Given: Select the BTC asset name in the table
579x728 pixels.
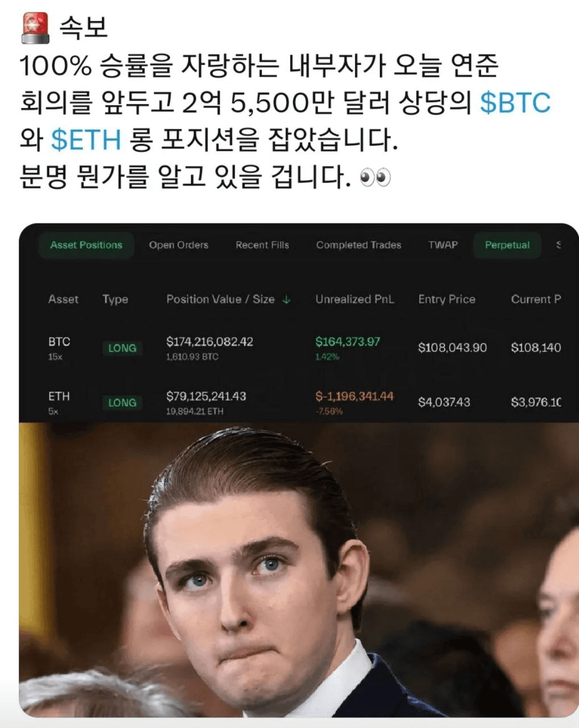Looking at the screenshot, I should 59,342.
